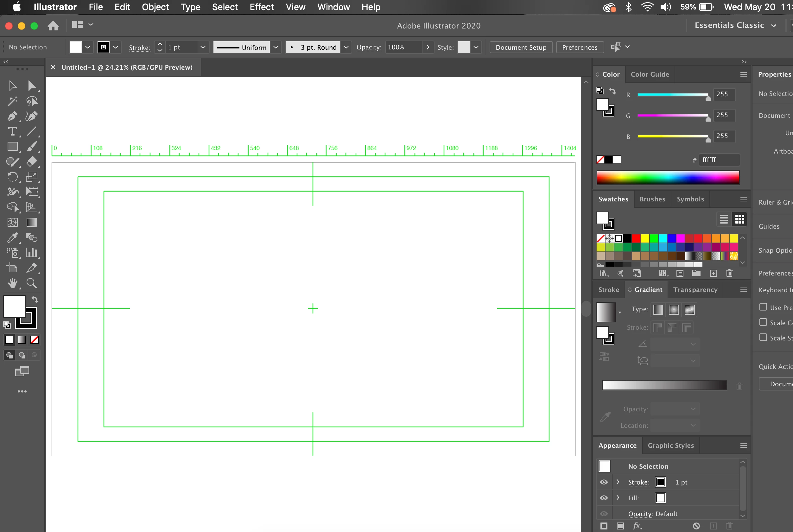Select the Magic Wand tool

pos(12,101)
